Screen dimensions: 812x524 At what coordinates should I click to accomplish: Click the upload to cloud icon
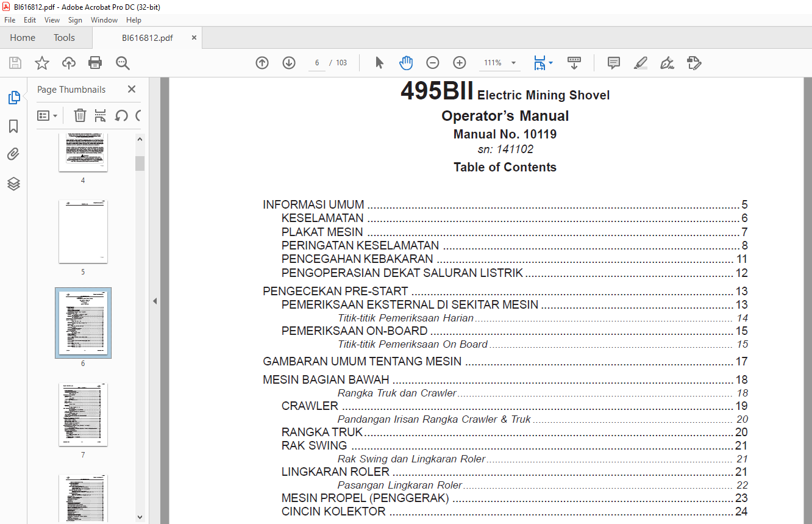pyautogui.click(x=69, y=63)
